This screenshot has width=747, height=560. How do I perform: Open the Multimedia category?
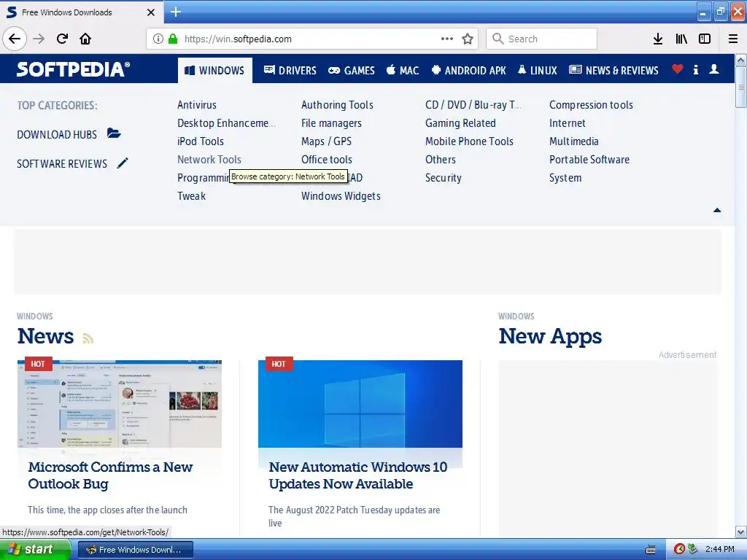pos(574,141)
